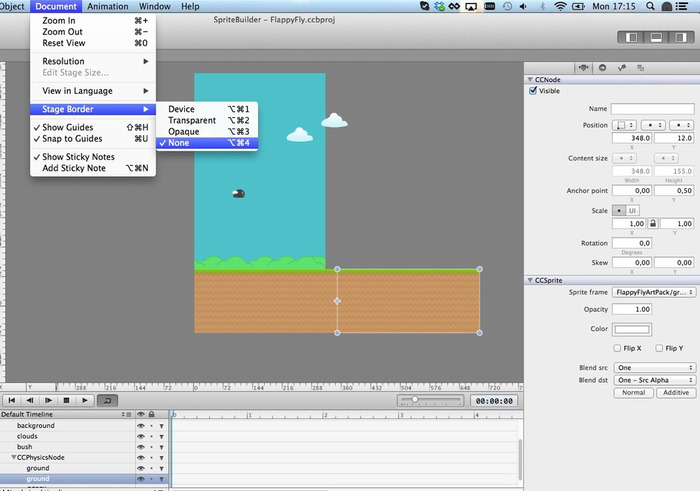Click the Opacity value field

[x=632, y=309]
